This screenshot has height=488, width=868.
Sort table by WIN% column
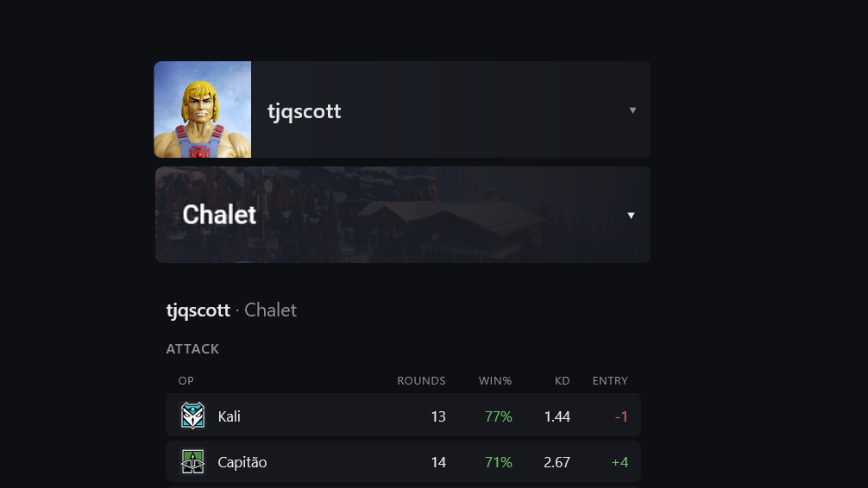495,381
